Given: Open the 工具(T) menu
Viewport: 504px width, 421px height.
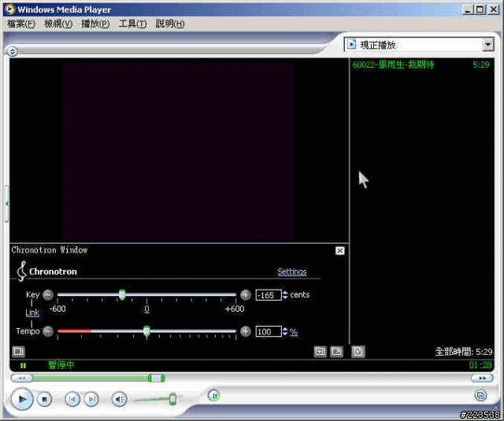Looking at the screenshot, I should click(x=132, y=24).
